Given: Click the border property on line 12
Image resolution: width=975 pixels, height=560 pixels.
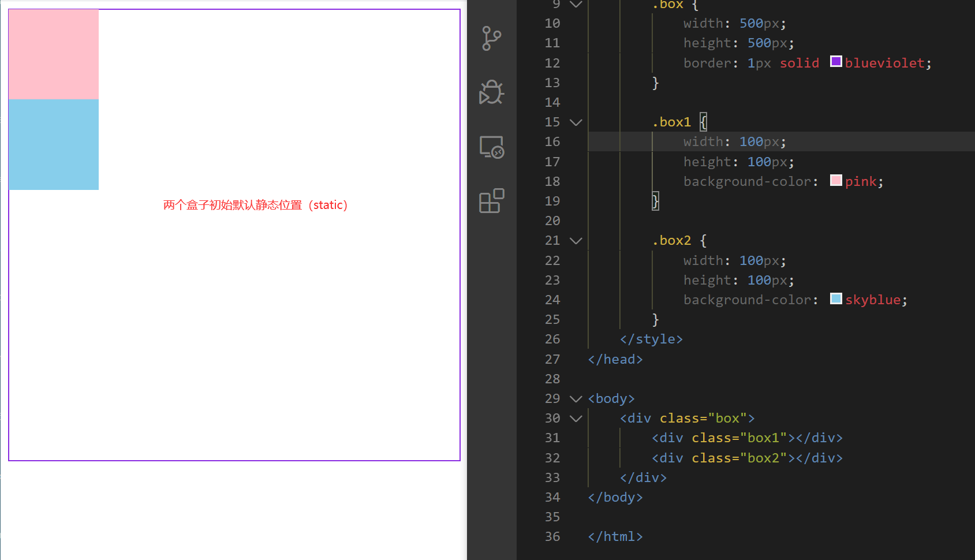Looking at the screenshot, I should [707, 63].
